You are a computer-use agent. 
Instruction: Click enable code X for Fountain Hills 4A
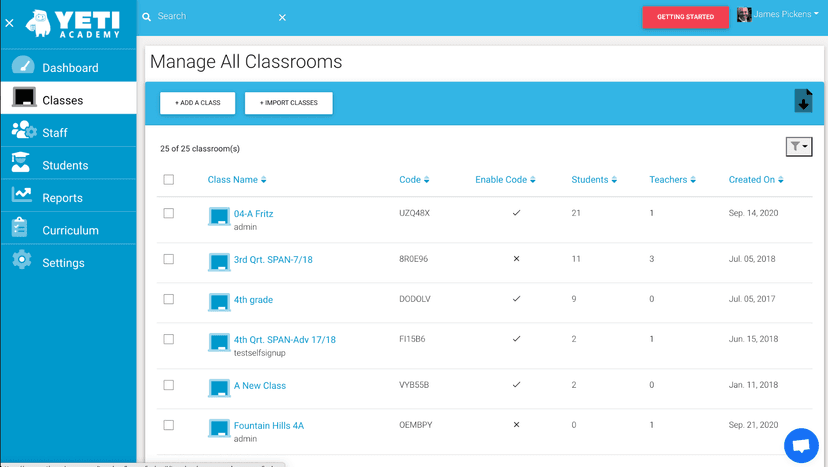pos(516,425)
